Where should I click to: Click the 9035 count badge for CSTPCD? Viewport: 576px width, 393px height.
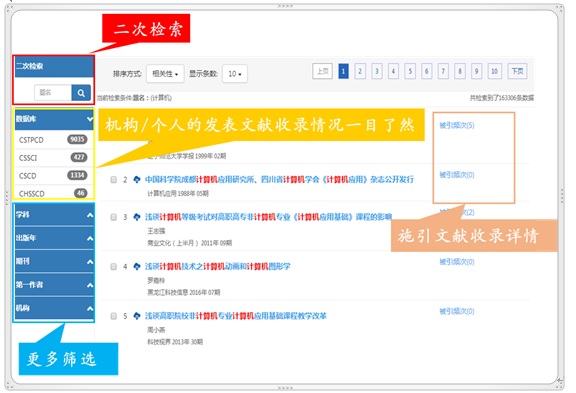click(77, 139)
